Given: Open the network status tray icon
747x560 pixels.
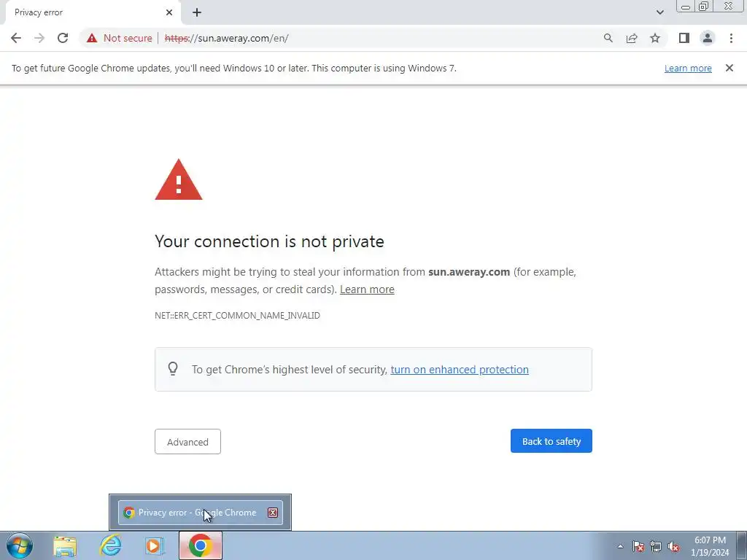Looking at the screenshot, I should pos(656,546).
